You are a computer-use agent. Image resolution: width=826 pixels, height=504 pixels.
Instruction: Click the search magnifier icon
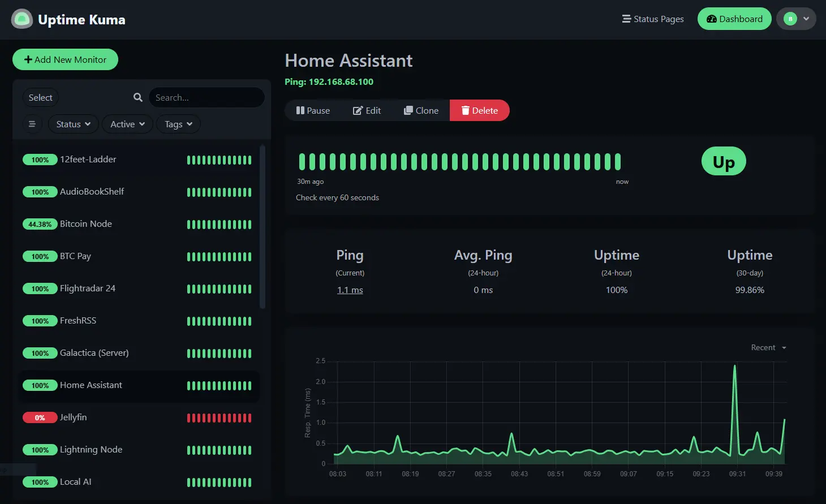click(x=137, y=97)
